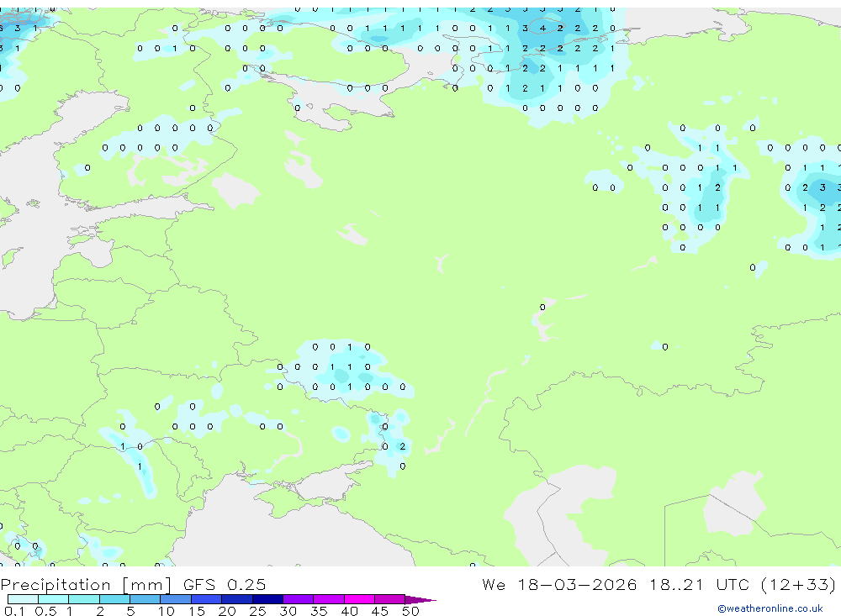Click the 10–15 mm blue legend swatch

[176, 599]
